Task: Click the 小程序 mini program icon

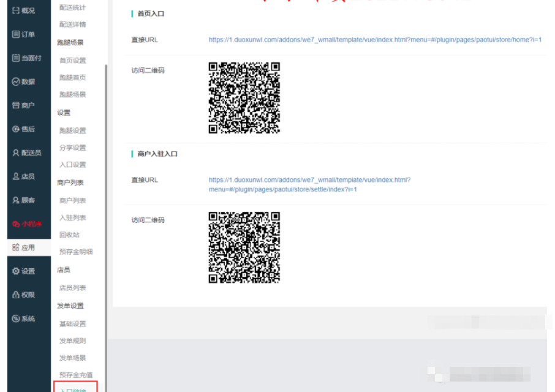Action: pyautogui.click(x=16, y=224)
